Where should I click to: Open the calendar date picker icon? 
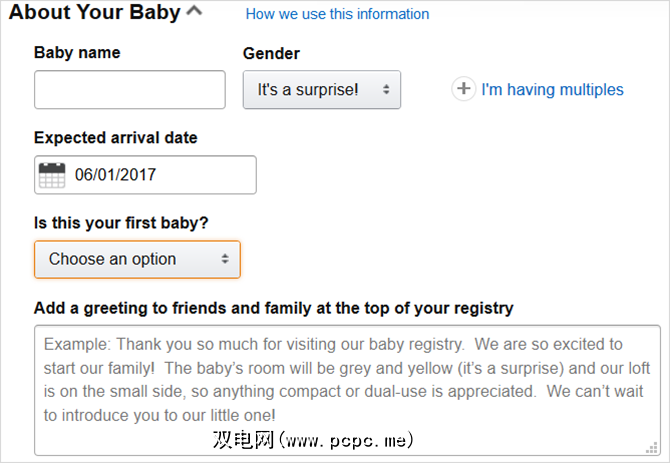(52, 176)
